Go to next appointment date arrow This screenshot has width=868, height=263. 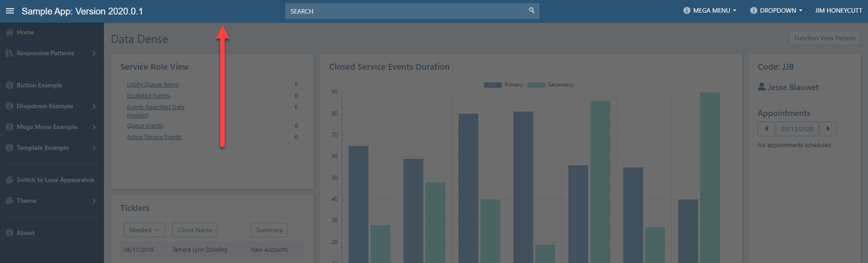pos(828,129)
